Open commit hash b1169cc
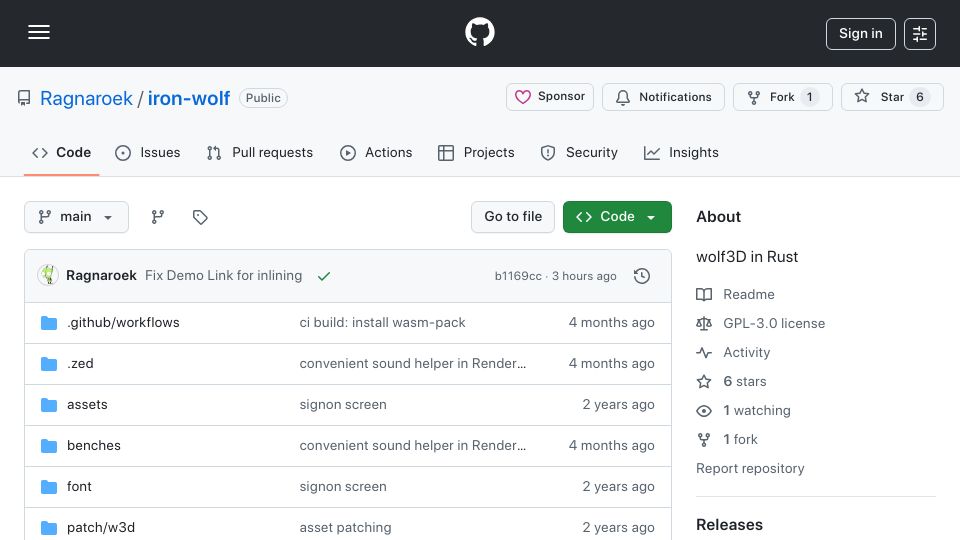960x540 pixels. tap(518, 276)
